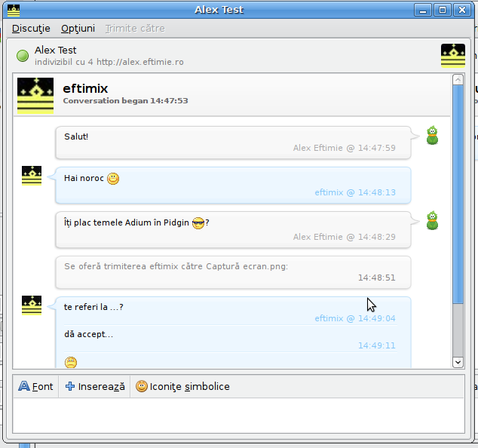Click the scrollbar down arrow
Screen dimensions: 478x448
(458, 362)
